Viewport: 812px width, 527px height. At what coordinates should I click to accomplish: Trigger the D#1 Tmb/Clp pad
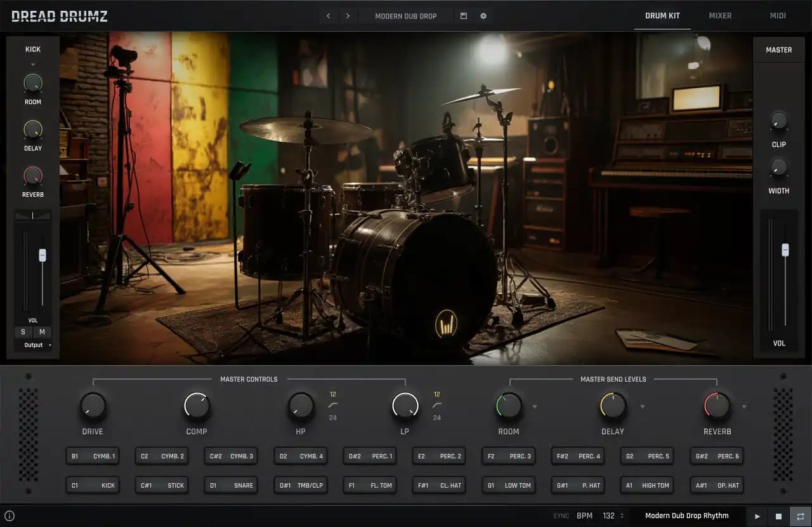point(301,485)
